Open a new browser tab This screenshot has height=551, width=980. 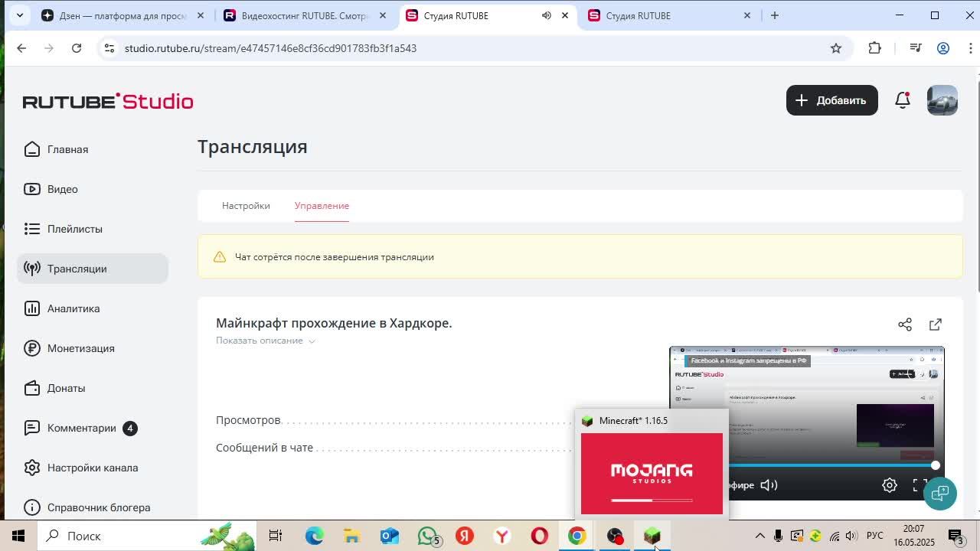click(x=775, y=15)
